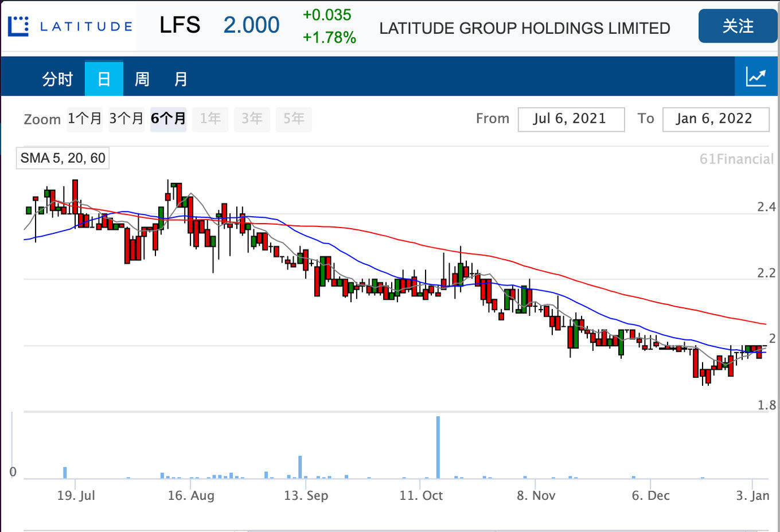The width and height of the screenshot is (780, 532).
Task: Edit the From date Jul 6, 2021
Action: (571, 119)
